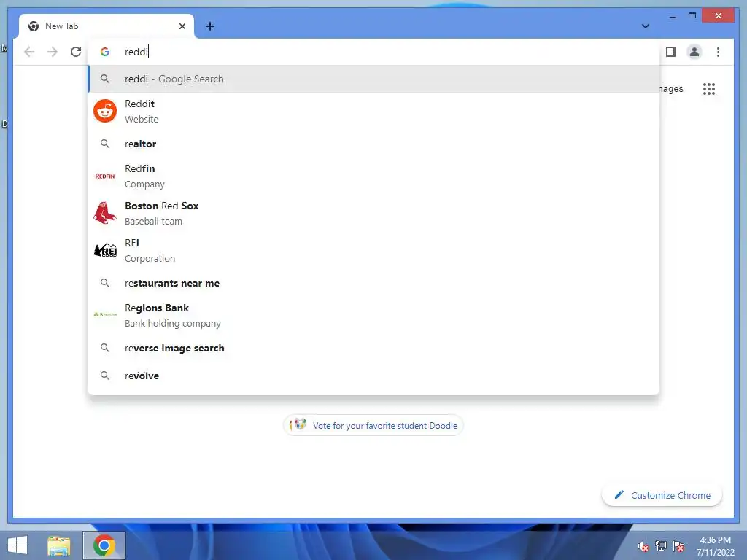The width and height of the screenshot is (747, 560).
Task: Click the forward navigation arrow
Action: (x=53, y=52)
